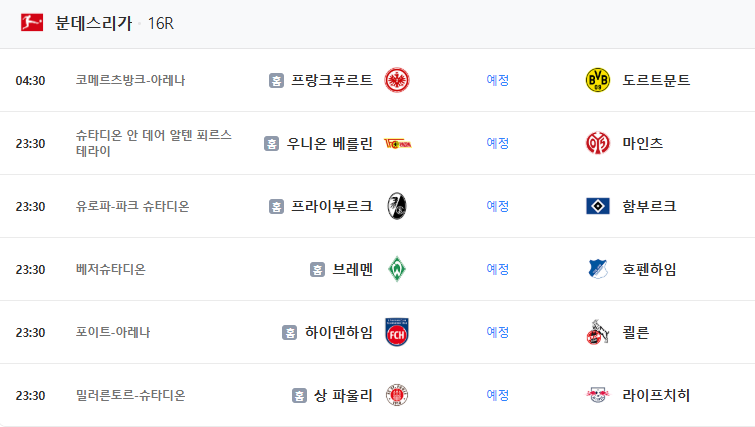Screen dimensions: 755x427
Task: Click Hamburg SV diamond crest
Action: pyautogui.click(x=597, y=206)
